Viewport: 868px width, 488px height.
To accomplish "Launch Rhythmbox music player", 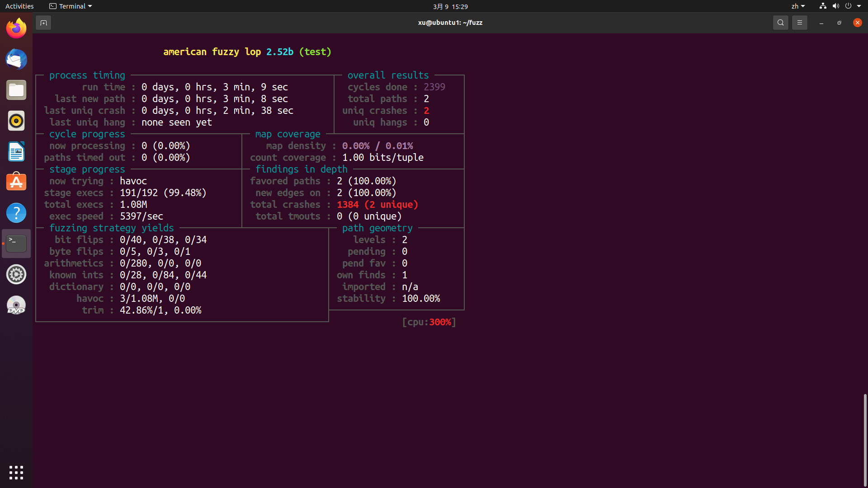I will click(16, 121).
